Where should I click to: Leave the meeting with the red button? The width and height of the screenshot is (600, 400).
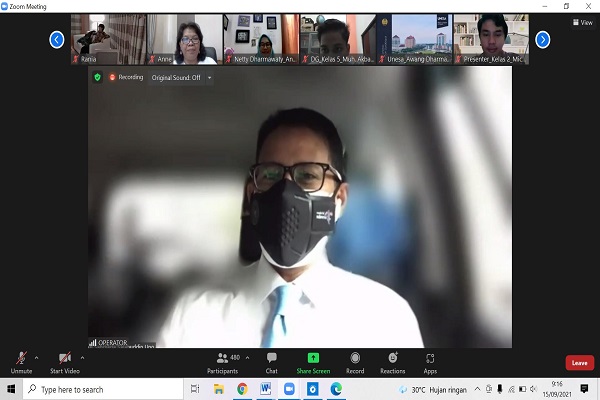pos(579,363)
